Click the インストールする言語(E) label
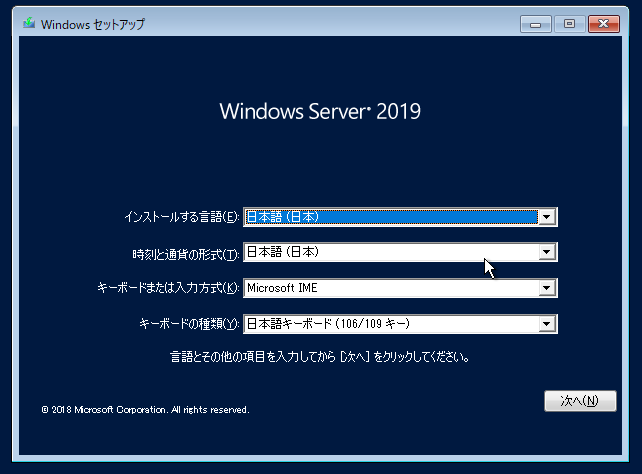Image resolution: width=642 pixels, height=474 pixels. 182,217
